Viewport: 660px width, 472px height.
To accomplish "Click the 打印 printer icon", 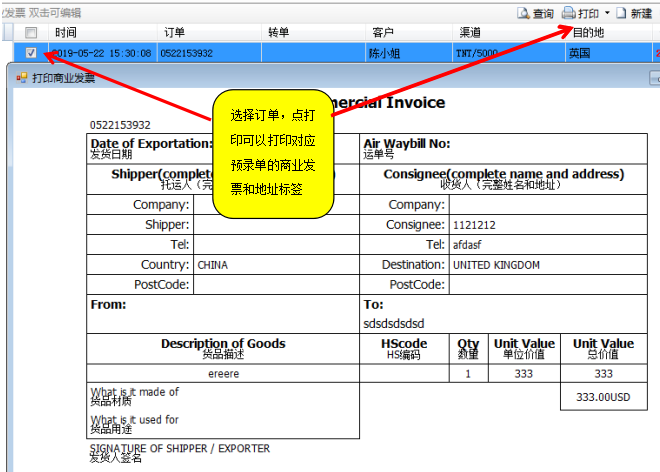I will (569, 13).
